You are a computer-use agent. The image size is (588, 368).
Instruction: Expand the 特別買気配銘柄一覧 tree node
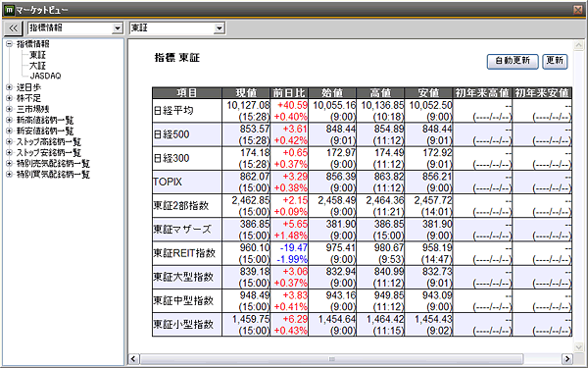10,175
